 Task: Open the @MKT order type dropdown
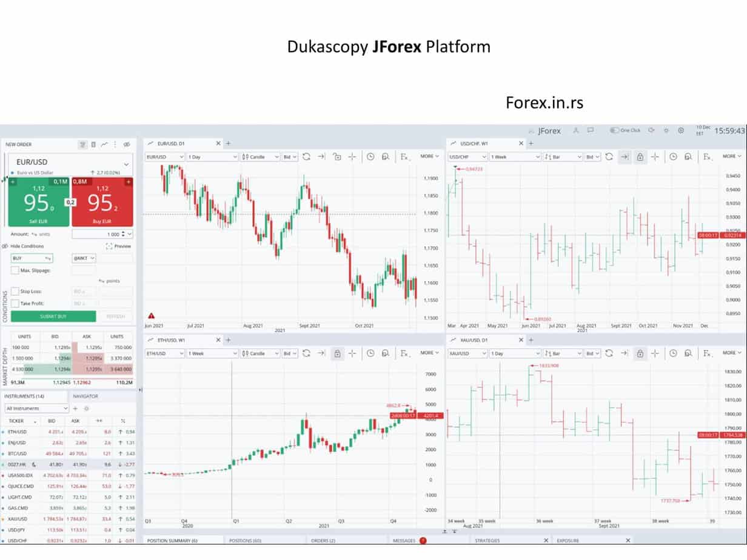click(84, 258)
